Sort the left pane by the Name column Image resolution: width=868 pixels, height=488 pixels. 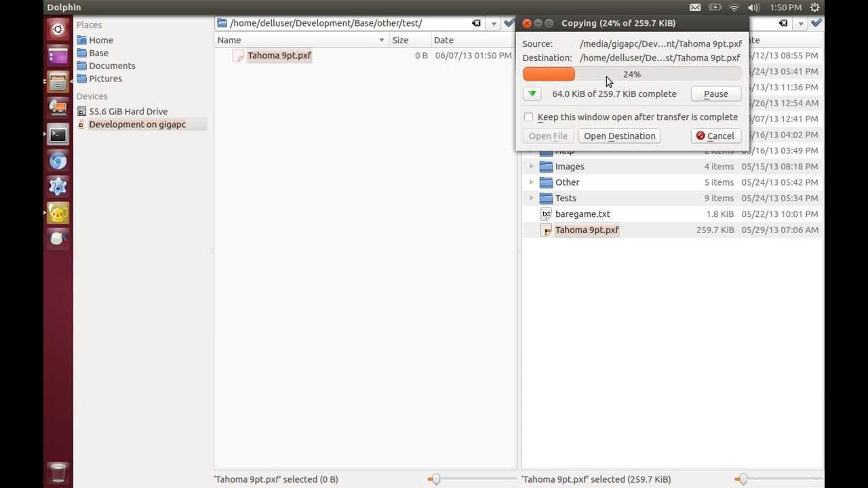pyautogui.click(x=301, y=40)
